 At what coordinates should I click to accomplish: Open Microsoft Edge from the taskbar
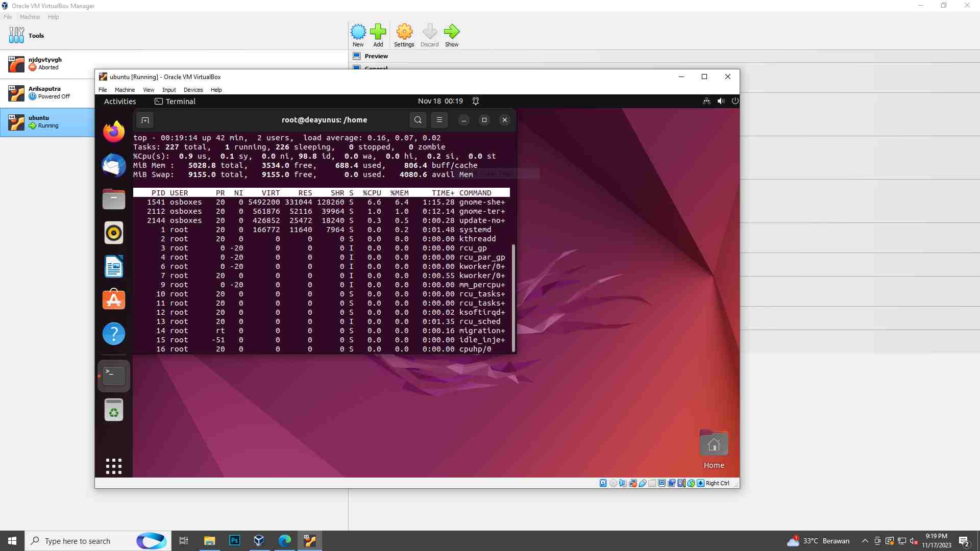(284, 541)
